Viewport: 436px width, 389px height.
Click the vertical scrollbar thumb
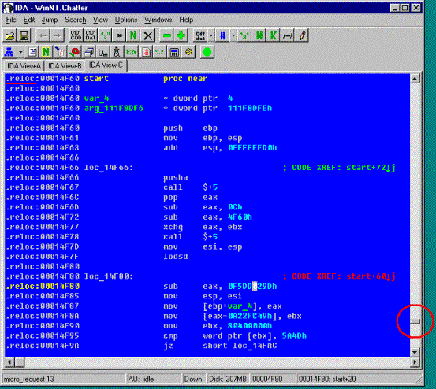[414, 321]
